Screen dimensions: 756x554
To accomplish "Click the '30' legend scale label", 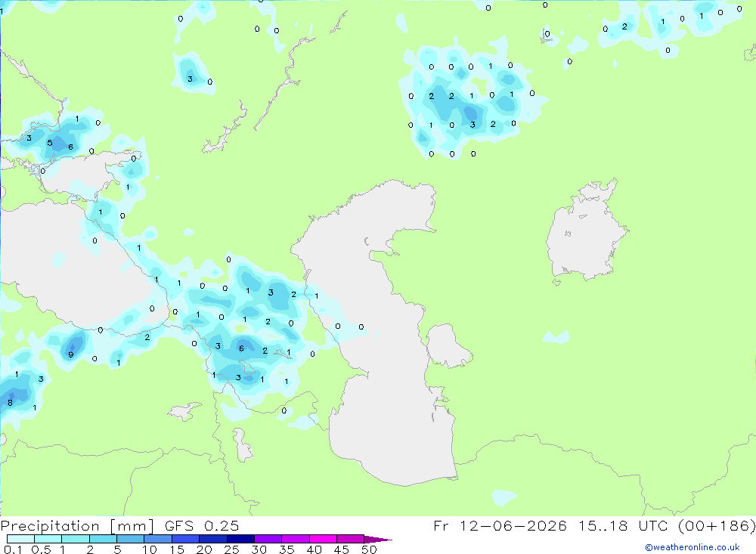I will point(259,549).
